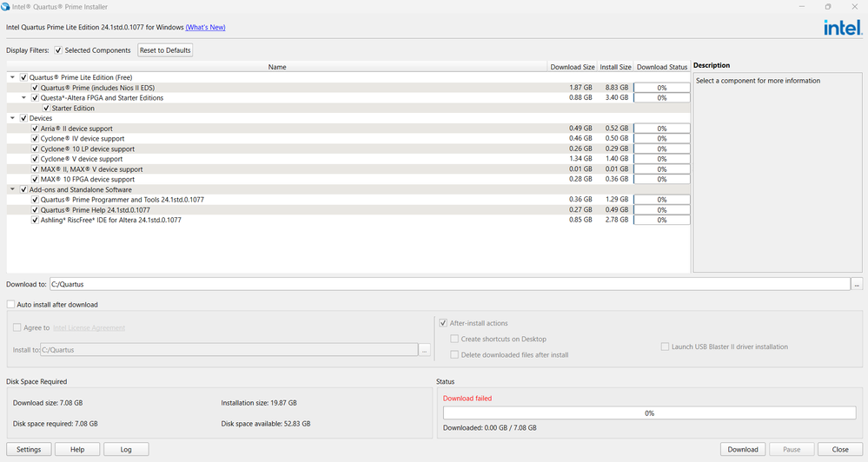The width and height of the screenshot is (868, 462).
Task: Select 'MAX® 10 FPGA device support' text
Action: pyautogui.click(x=88, y=179)
